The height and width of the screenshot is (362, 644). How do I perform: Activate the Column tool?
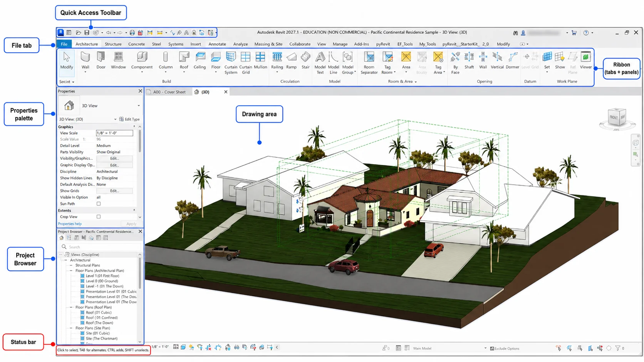point(166,61)
